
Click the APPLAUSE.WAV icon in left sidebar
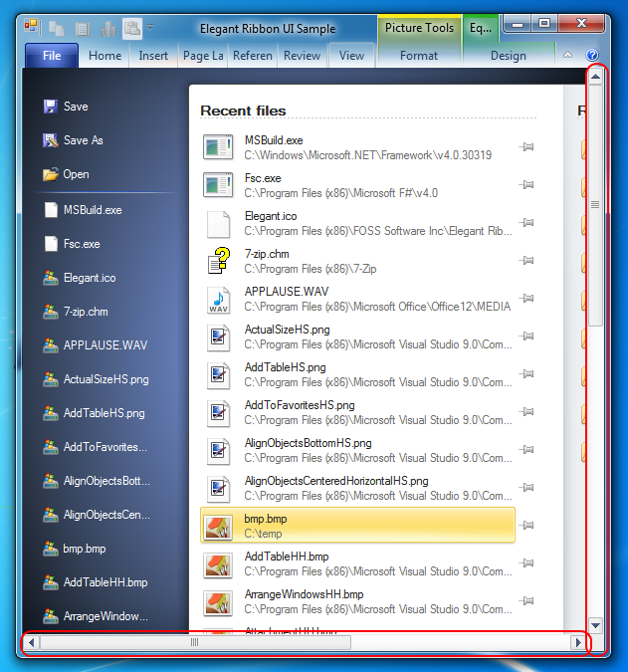[x=51, y=345]
